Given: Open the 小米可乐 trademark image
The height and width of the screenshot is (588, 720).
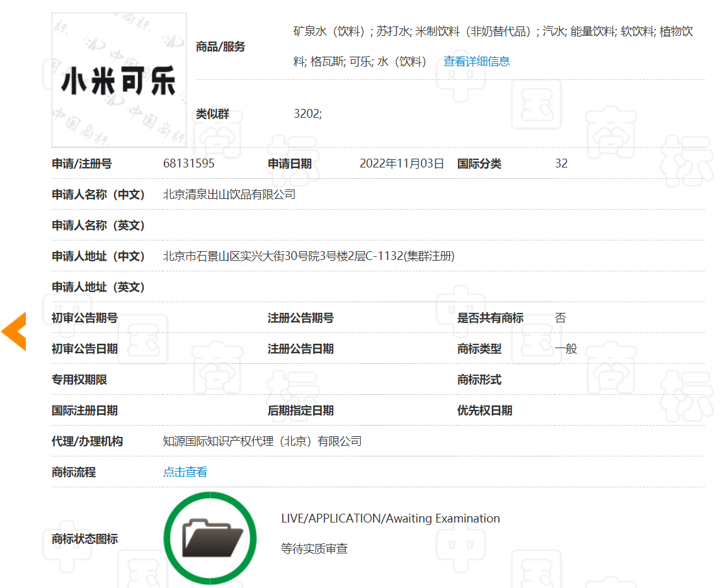Looking at the screenshot, I should 119,80.
